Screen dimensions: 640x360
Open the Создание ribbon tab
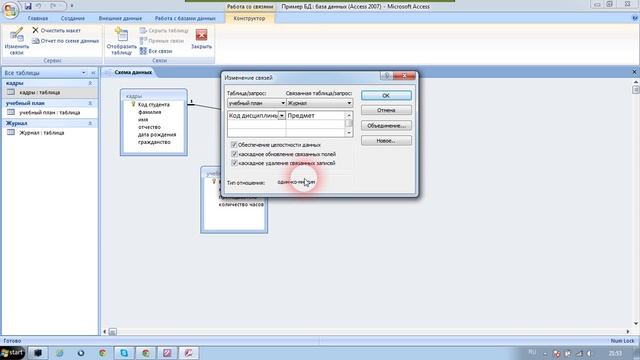coord(73,18)
